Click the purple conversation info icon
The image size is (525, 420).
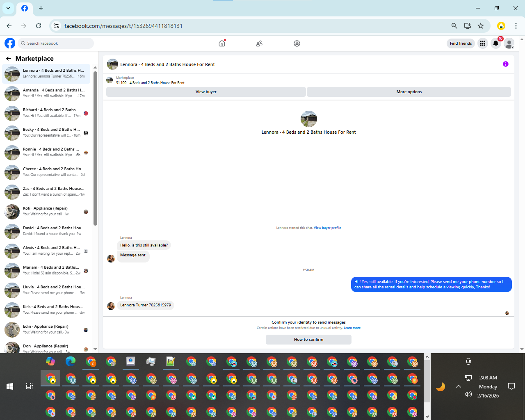506,64
